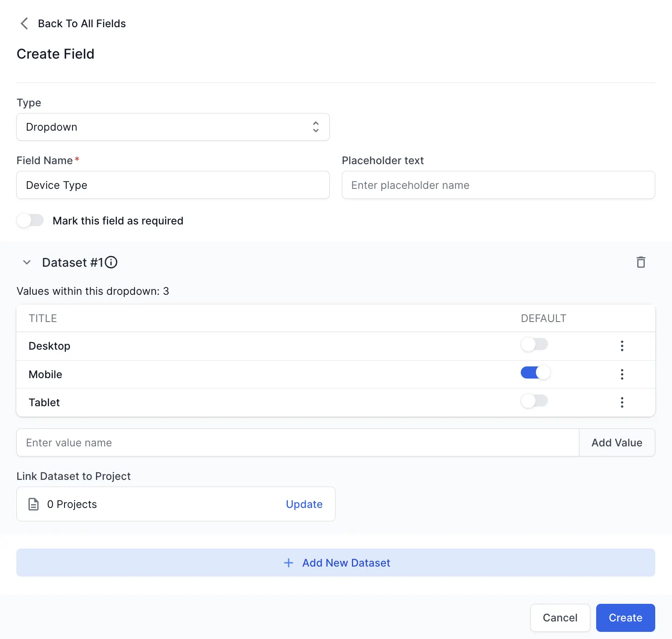Click the Dataset #1 info icon
Screen dimensions: 672x639
point(111,262)
